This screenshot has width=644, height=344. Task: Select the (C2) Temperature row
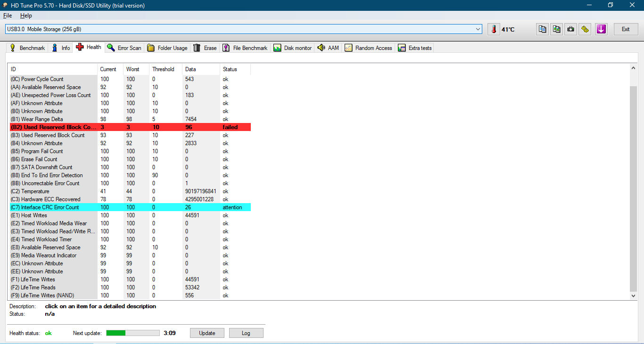130,191
